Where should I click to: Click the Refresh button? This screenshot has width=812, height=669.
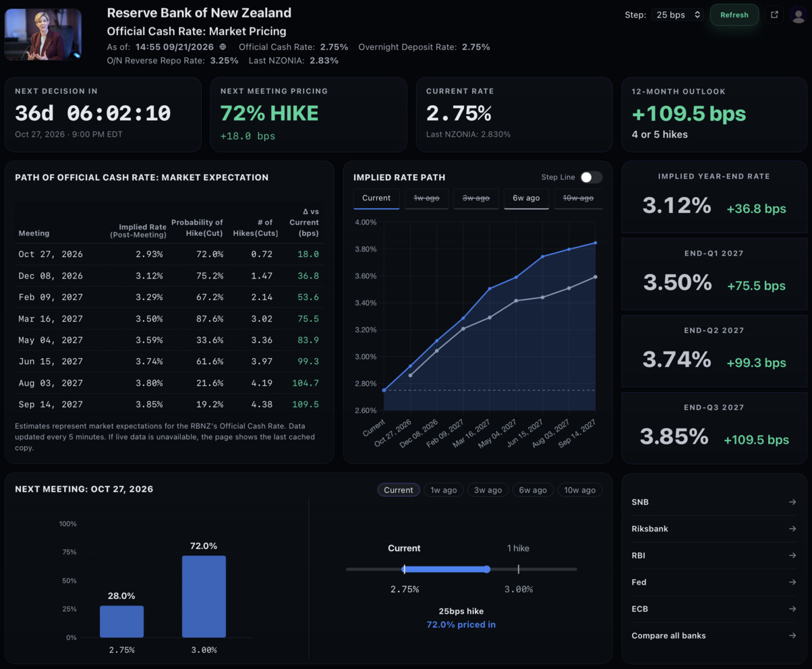click(734, 15)
